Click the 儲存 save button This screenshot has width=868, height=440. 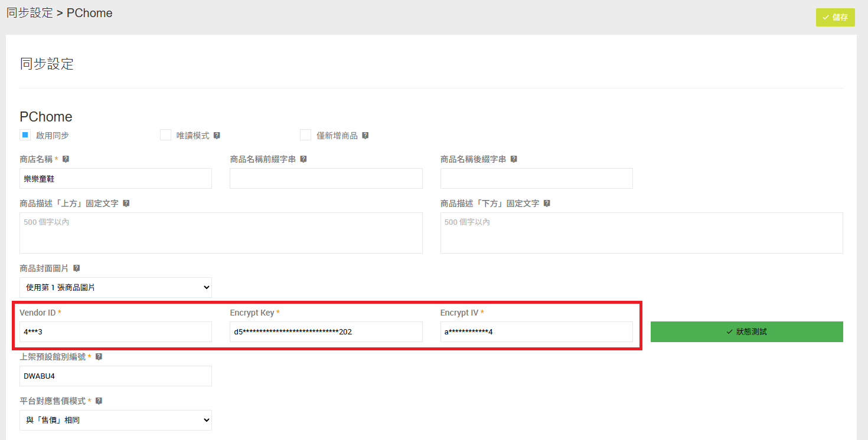[x=835, y=18]
